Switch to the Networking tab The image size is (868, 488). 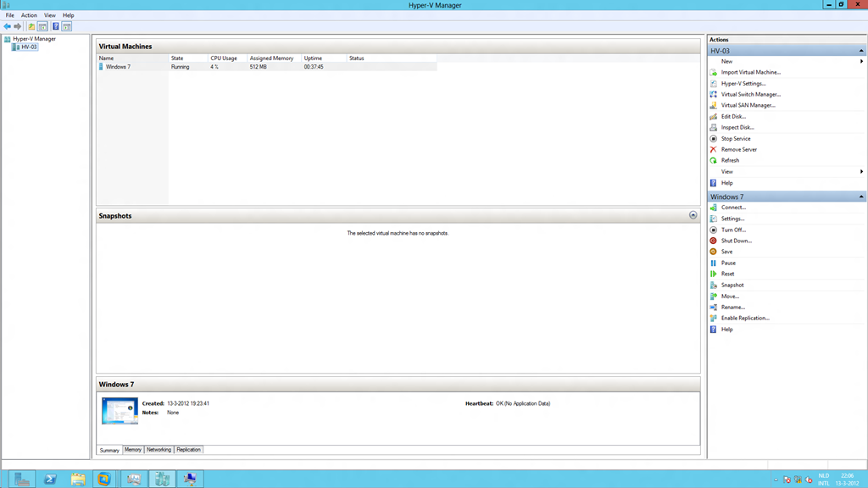159,450
